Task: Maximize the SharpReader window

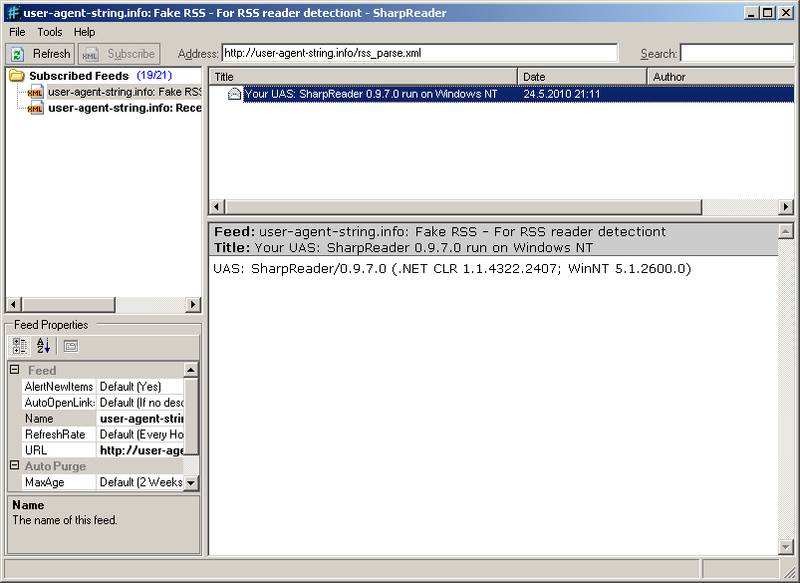Action: click(x=768, y=13)
